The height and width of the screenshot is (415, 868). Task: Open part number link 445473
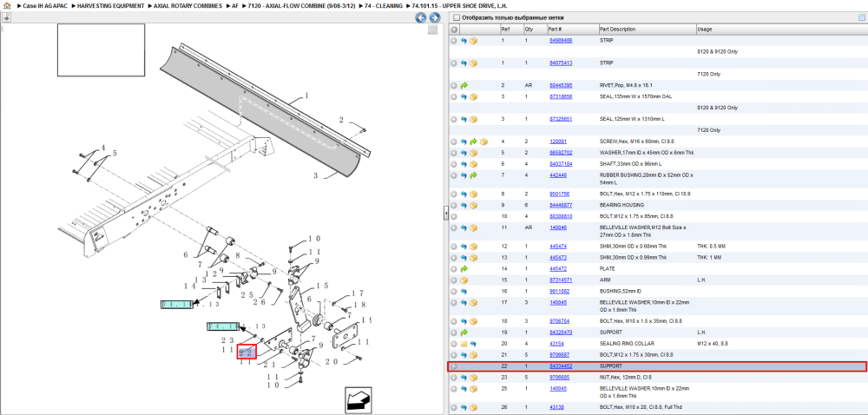click(x=558, y=258)
